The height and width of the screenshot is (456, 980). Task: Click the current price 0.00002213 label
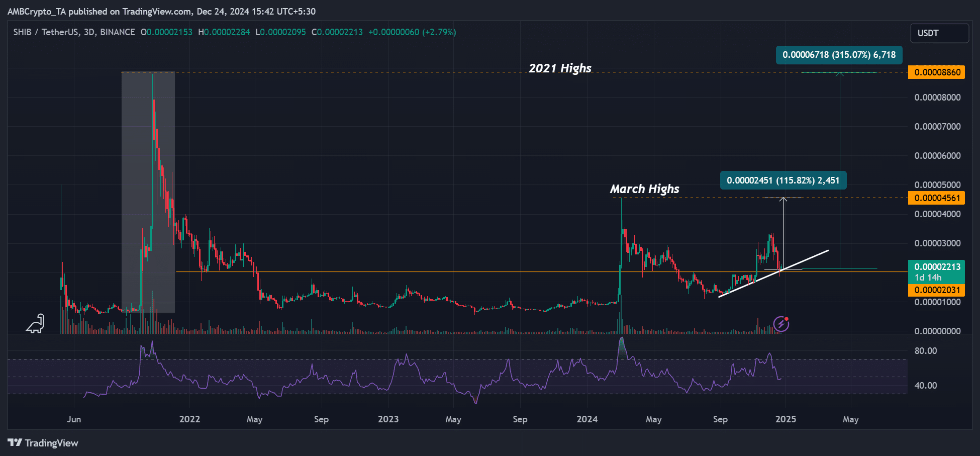[x=936, y=267]
